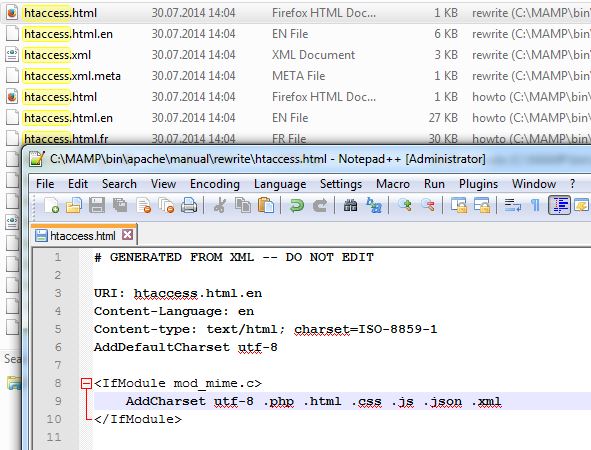This screenshot has height=450, width=591.
Task: Click the Open file folder icon
Action: (x=74, y=205)
